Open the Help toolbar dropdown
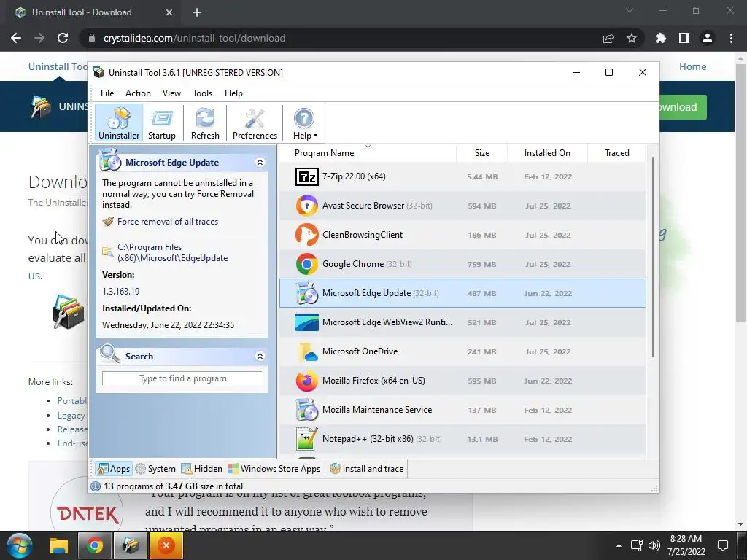The image size is (747, 560). [304, 122]
